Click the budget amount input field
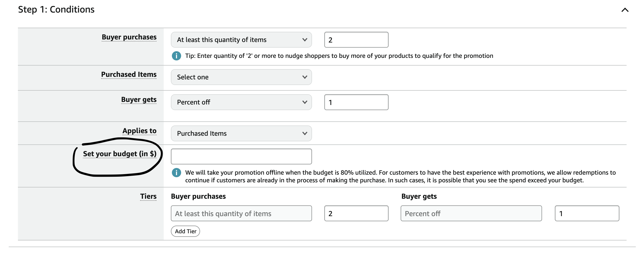This screenshot has width=644, height=253. (241, 156)
